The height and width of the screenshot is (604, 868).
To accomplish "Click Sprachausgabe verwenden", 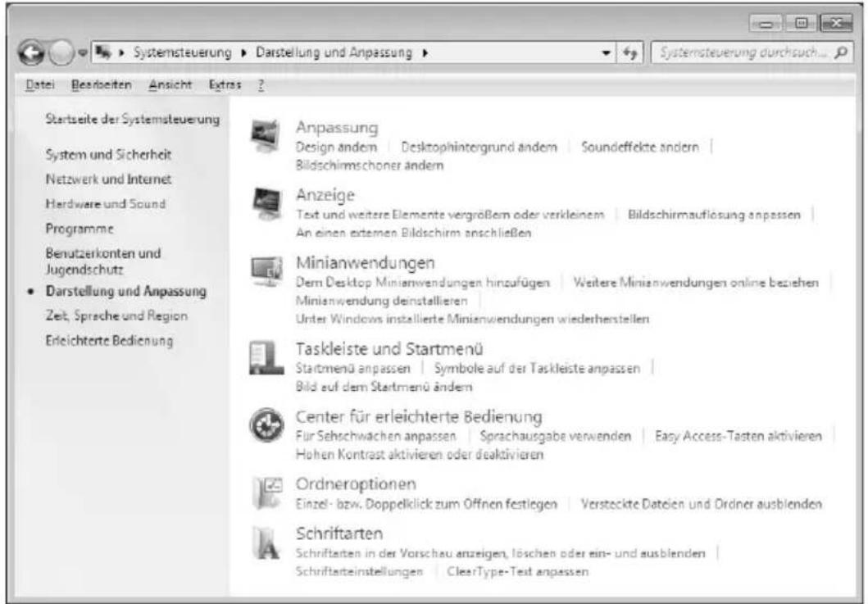I will pos(555,436).
